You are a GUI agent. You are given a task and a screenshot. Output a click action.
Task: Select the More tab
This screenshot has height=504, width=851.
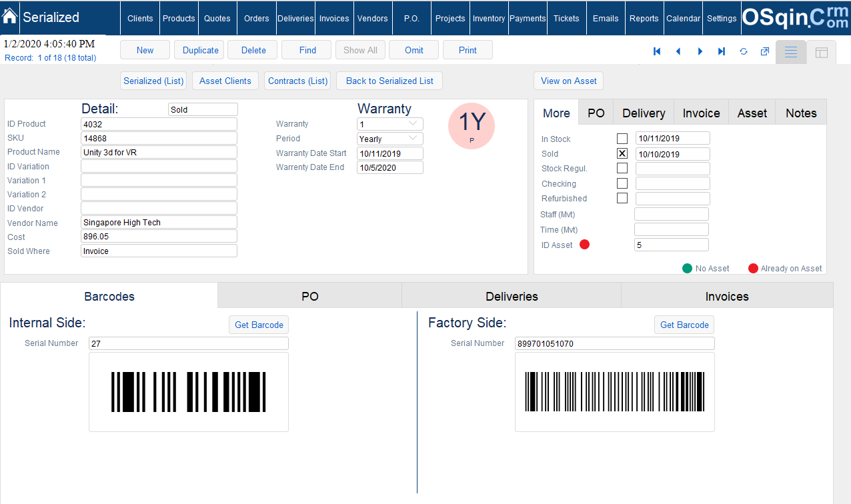556,113
